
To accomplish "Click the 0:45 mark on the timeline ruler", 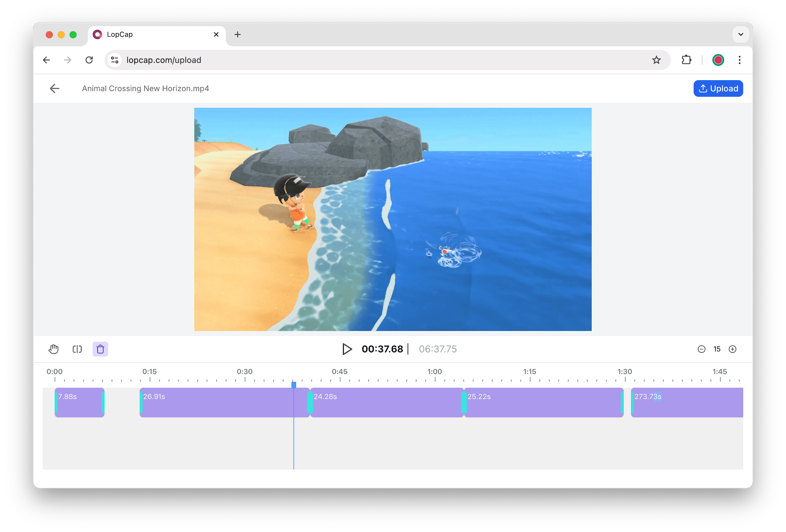I will [x=340, y=372].
